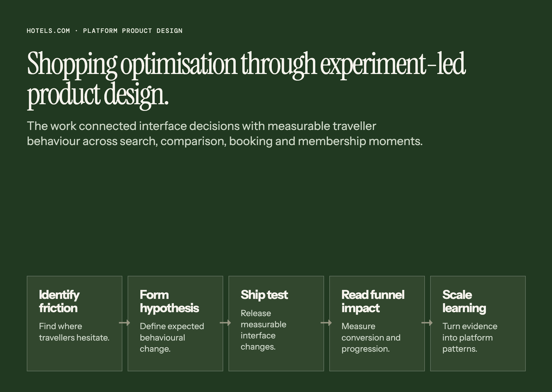The image size is (552, 392).
Task: Click the subtitle line 'behaviour across search, comparison'
Action: pos(225,141)
